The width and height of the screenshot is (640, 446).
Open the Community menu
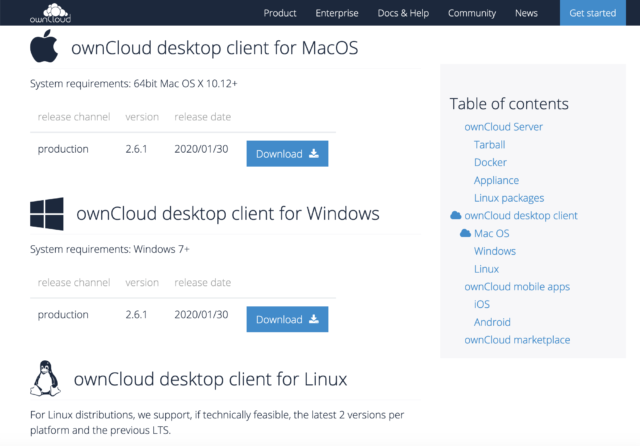pyautogui.click(x=472, y=13)
